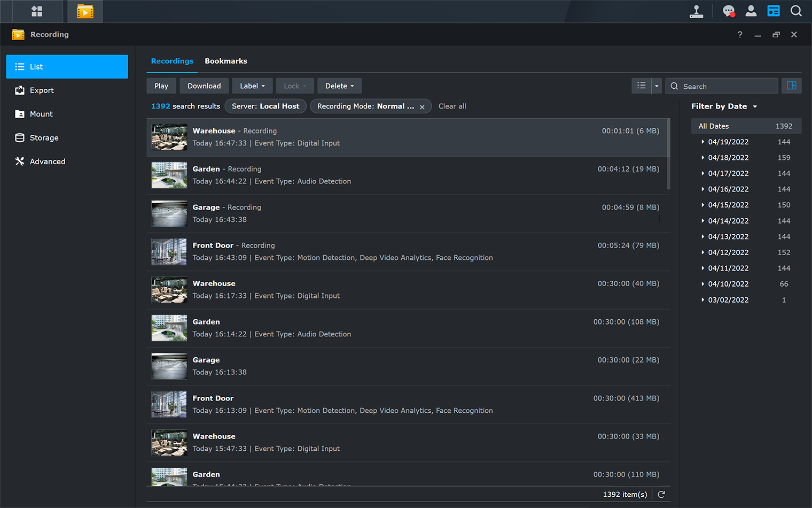Open the Help question mark
The image size is (812, 508).
pos(739,34)
